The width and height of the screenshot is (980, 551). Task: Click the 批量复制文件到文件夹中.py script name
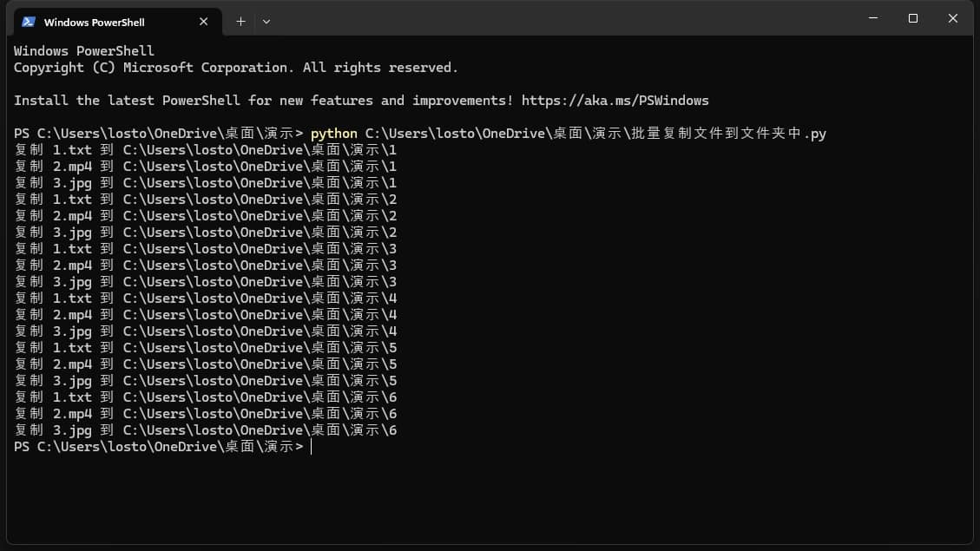(728, 134)
